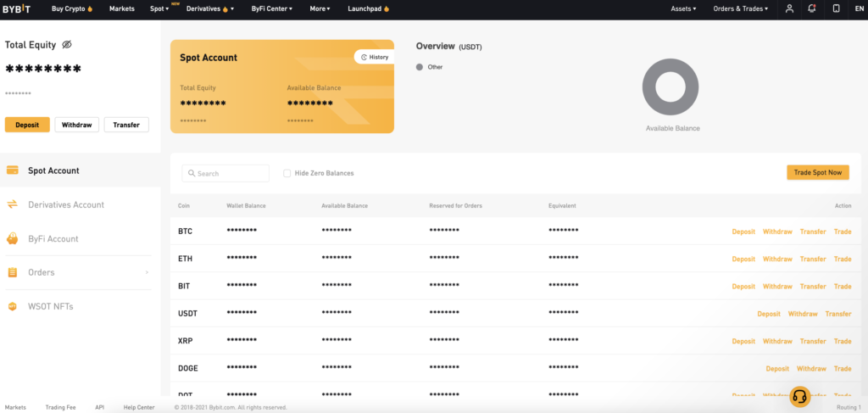The width and height of the screenshot is (868, 413).
Task: Click Withdraw link in XRP row
Action: [777, 341]
